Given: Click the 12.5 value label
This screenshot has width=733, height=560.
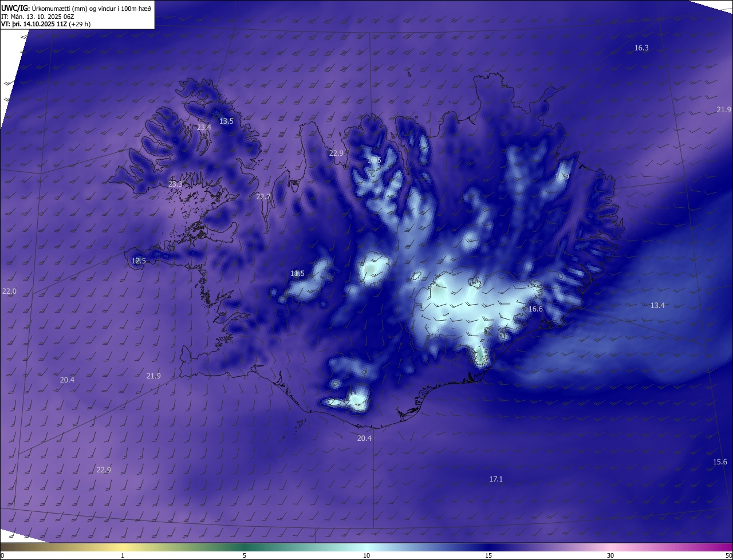Looking at the screenshot, I should click(139, 261).
